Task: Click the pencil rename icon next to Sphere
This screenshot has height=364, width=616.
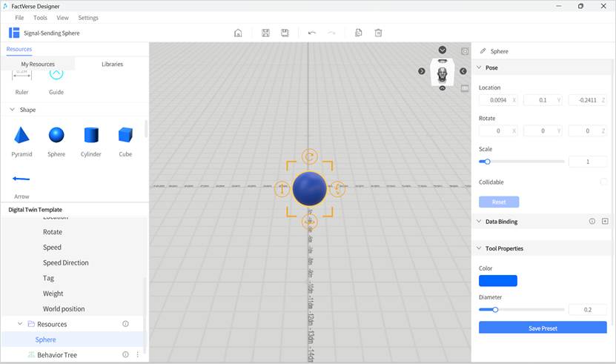Action: [483, 51]
